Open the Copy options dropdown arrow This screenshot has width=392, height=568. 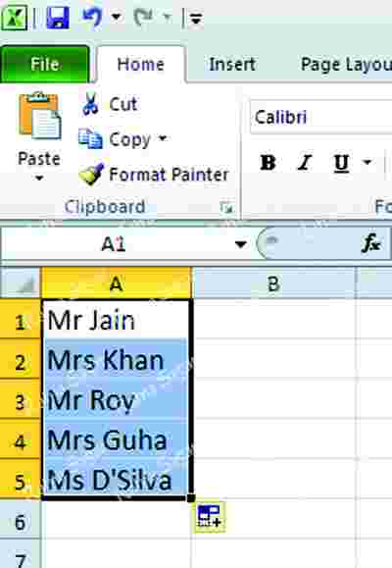(x=163, y=138)
